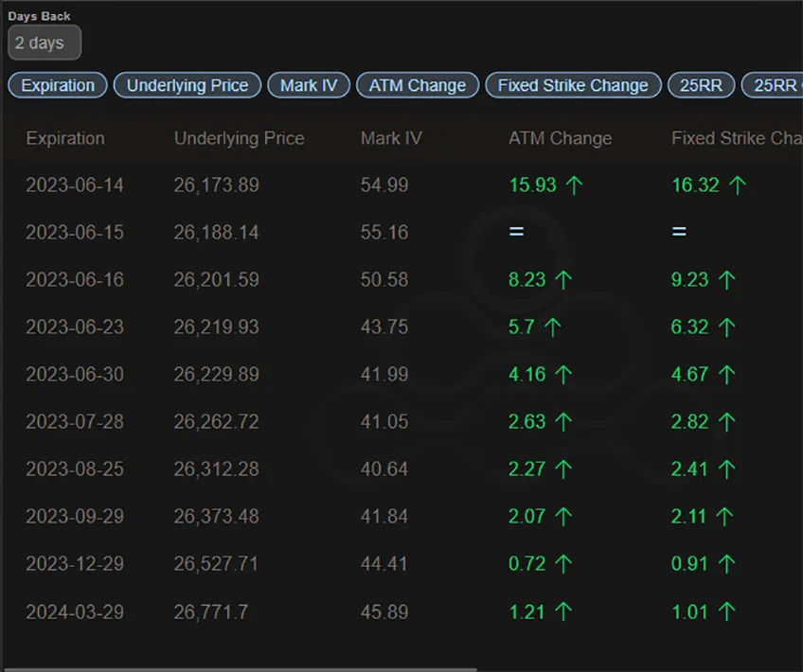Viewport: 803px width, 672px height.
Task: Click ATM Change value 8.23
Action: coord(526,279)
